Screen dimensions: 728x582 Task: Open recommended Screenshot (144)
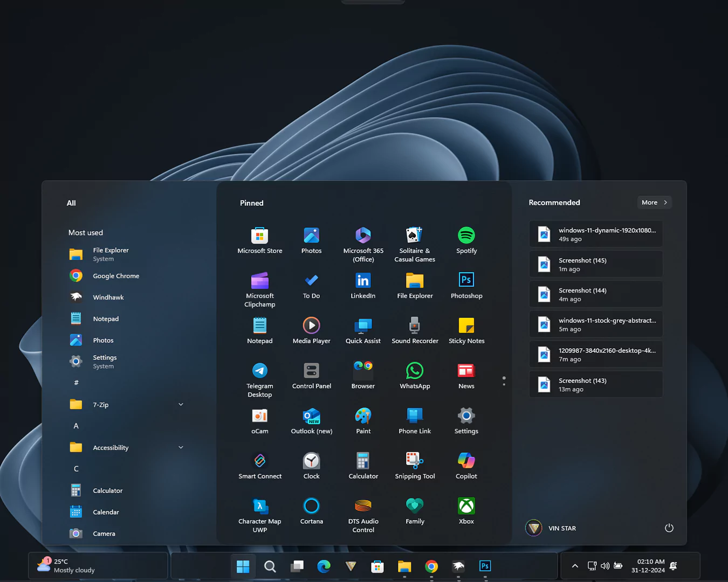click(596, 294)
